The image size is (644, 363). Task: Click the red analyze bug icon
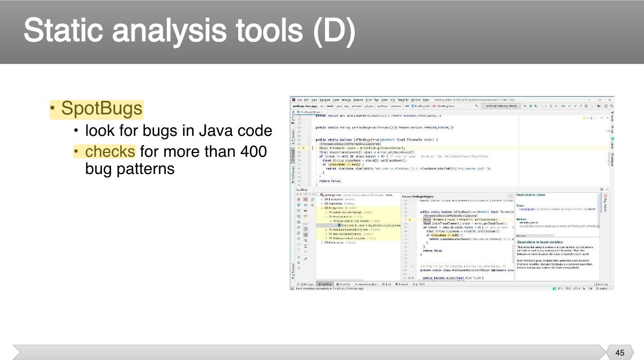click(x=299, y=199)
